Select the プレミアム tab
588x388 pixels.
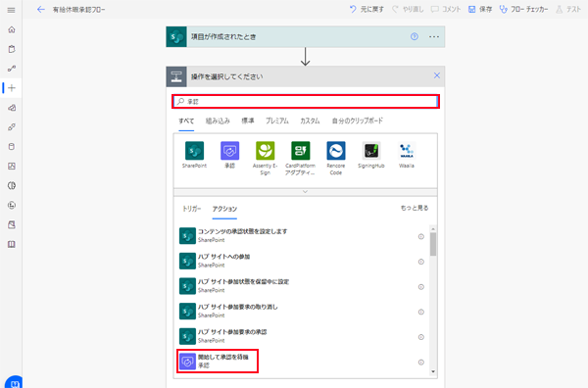click(277, 121)
